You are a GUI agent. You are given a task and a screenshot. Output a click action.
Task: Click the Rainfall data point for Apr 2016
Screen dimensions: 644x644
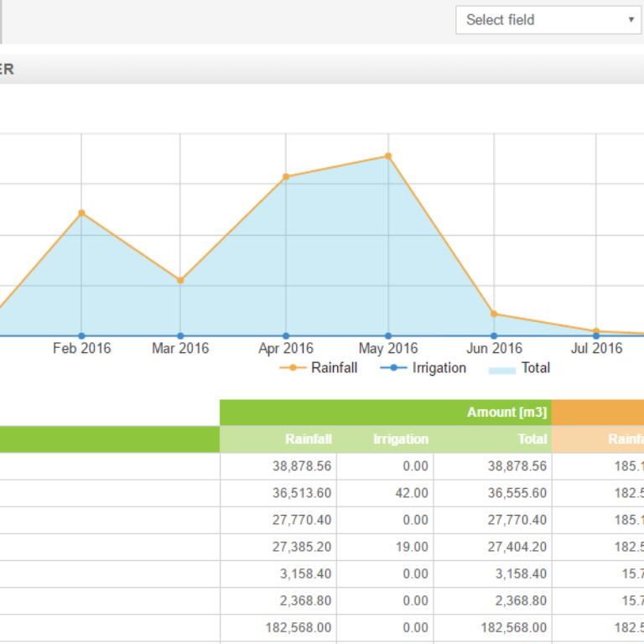point(286,177)
